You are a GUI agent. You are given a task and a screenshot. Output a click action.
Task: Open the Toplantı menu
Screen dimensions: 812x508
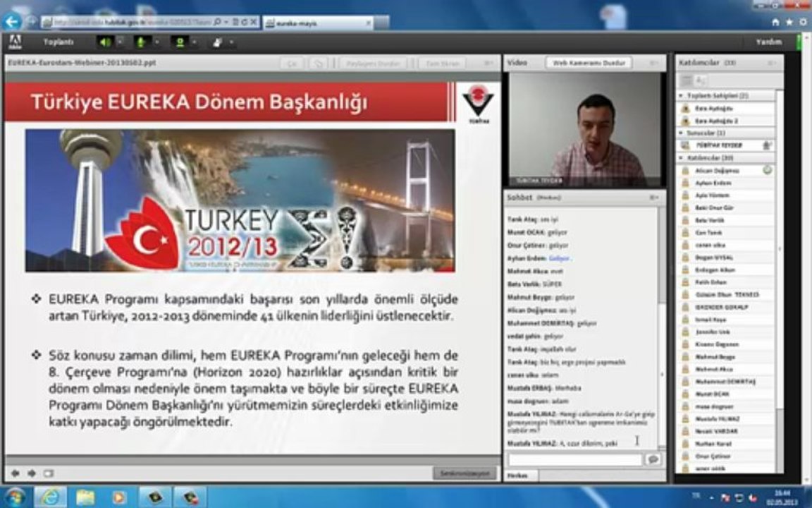[x=59, y=42]
